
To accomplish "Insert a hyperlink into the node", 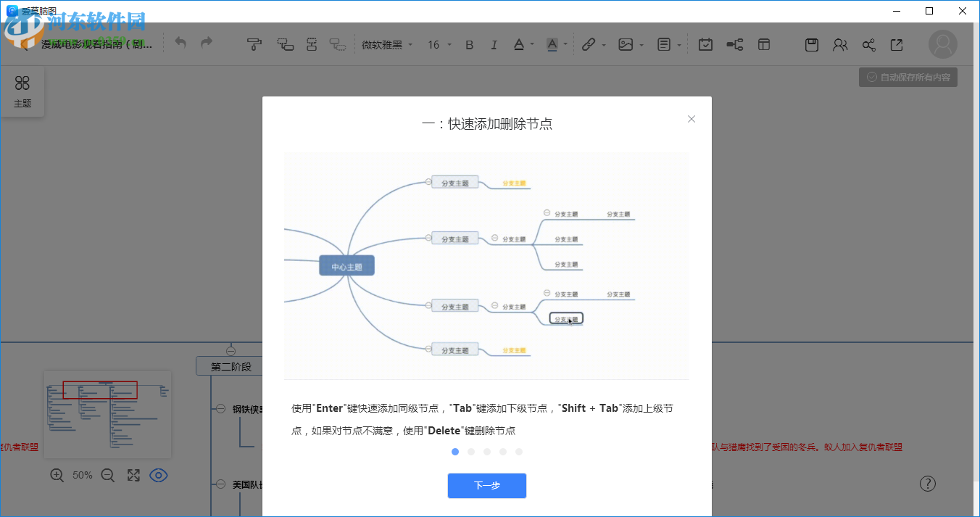I will click(x=589, y=44).
